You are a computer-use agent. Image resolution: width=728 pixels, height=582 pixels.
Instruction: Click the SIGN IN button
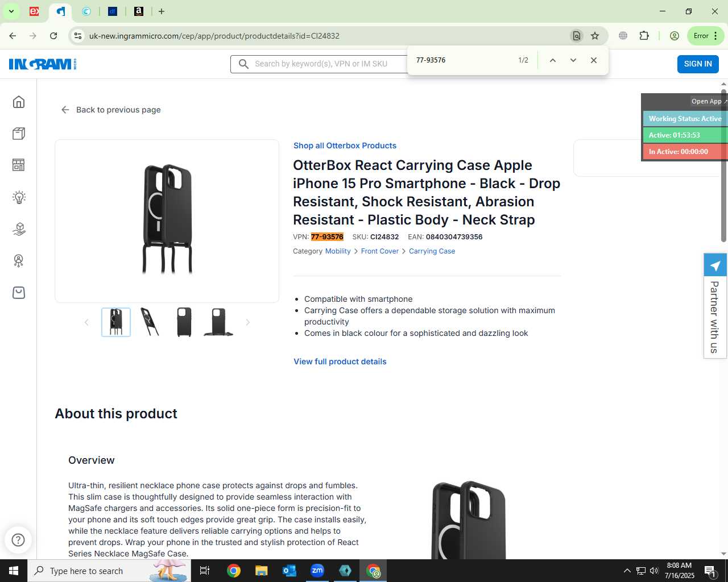pyautogui.click(x=698, y=64)
